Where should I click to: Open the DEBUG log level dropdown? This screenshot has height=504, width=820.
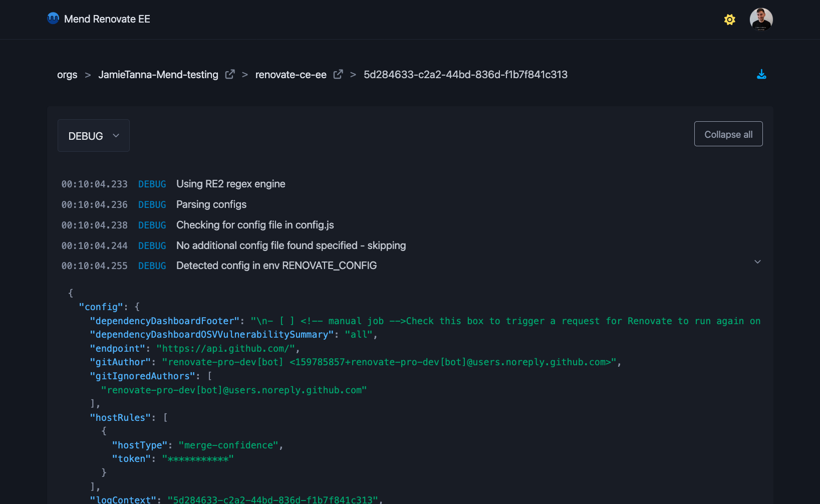pyautogui.click(x=93, y=135)
